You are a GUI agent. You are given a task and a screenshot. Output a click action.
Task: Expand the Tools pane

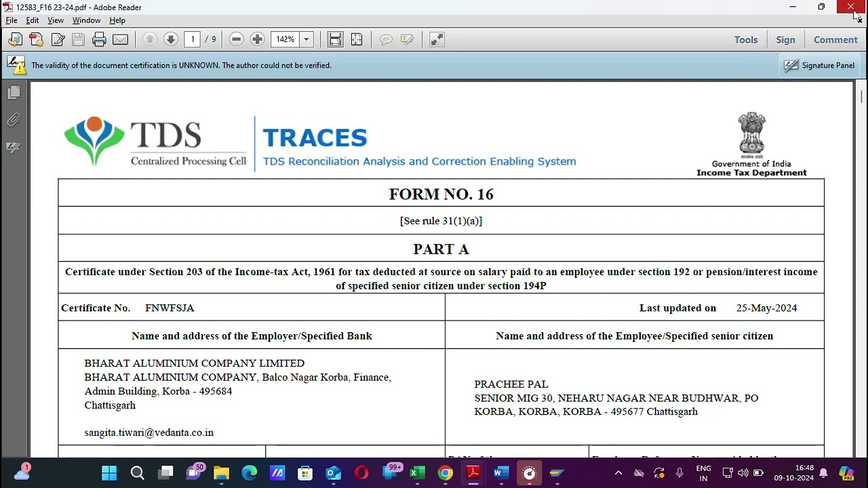point(746,40)
